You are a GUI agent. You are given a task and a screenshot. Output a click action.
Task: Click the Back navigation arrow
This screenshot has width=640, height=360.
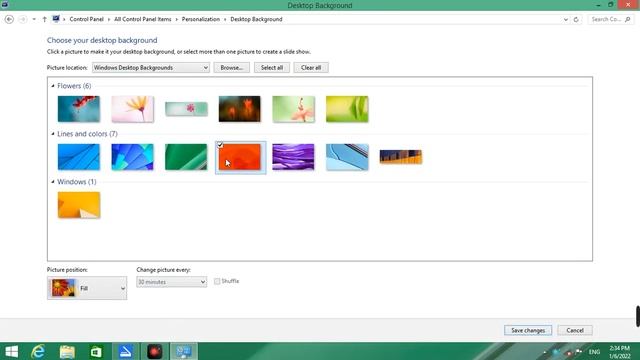tap(9, 19)
